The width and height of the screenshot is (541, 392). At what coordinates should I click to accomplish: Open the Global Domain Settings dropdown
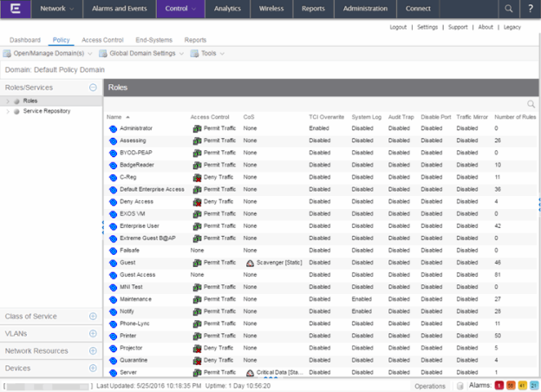click(181, 54)
